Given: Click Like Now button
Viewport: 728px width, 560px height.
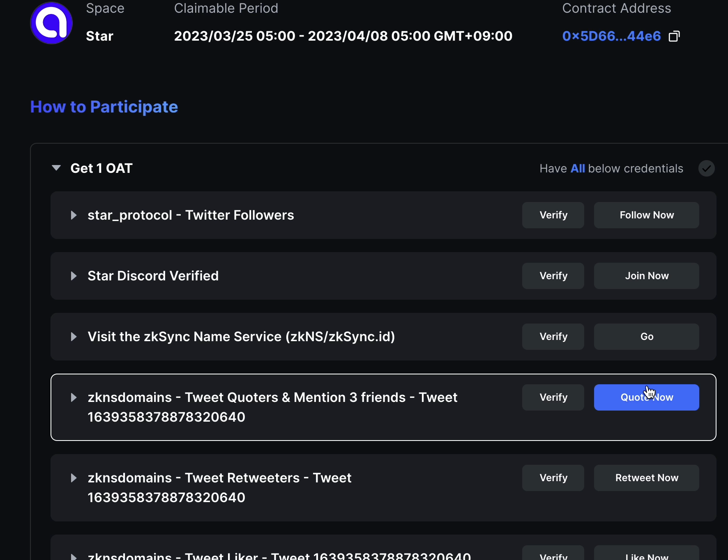Looking at the screenshot, I should pyautogui.click(x=647, y=553).
